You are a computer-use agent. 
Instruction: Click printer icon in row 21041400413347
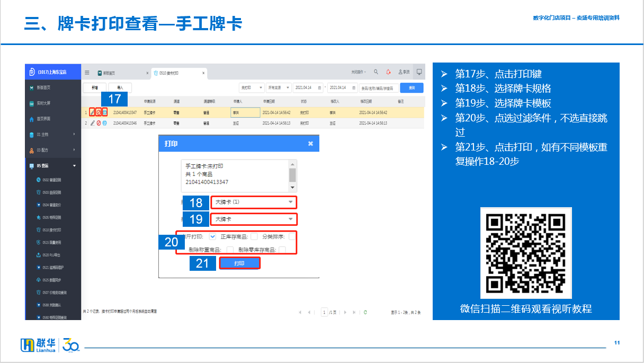pyautogui.click(x=104, y=112)
